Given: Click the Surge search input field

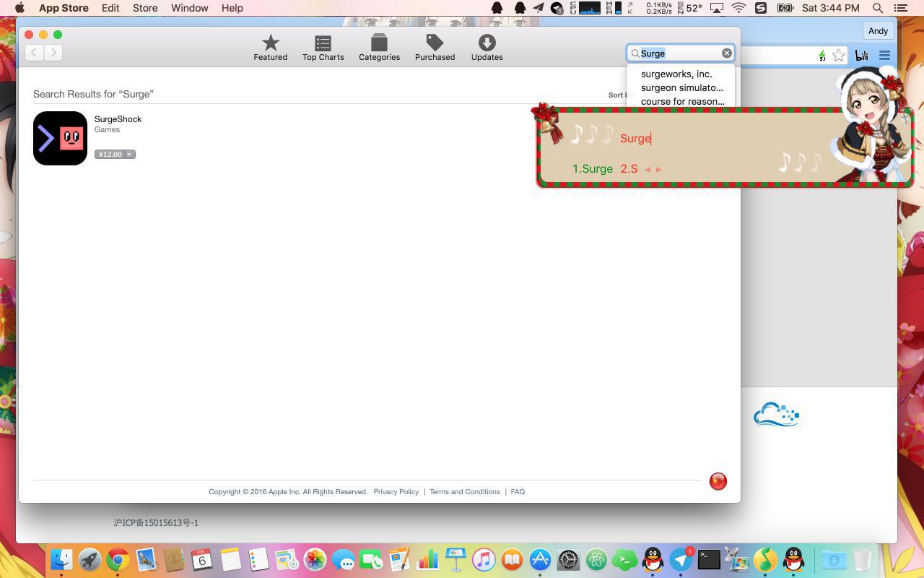Looking at the screenshot, I should 679,53.
